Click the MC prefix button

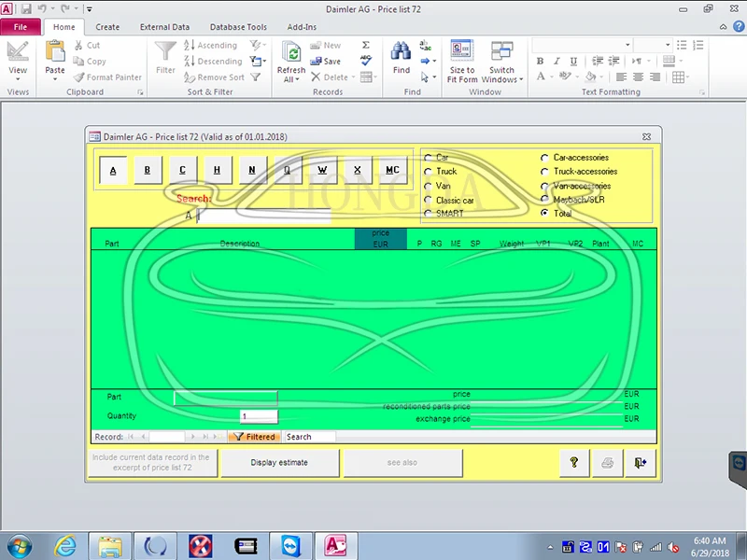tap(392, 170)
